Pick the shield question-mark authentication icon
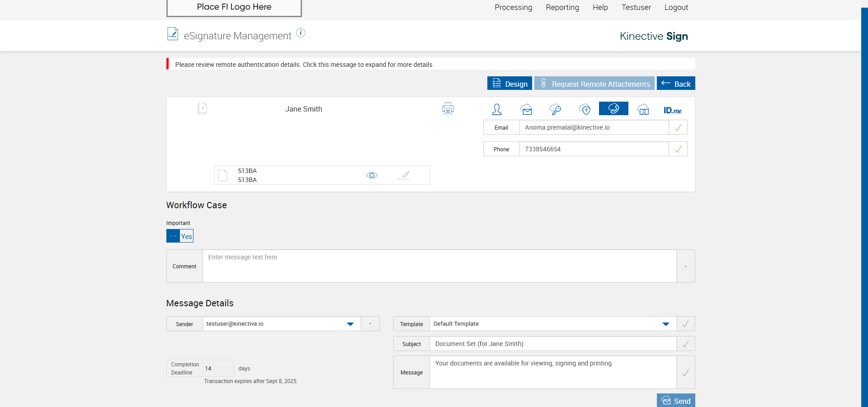Screen dimensions: 868x407 [x=585, y=109]
